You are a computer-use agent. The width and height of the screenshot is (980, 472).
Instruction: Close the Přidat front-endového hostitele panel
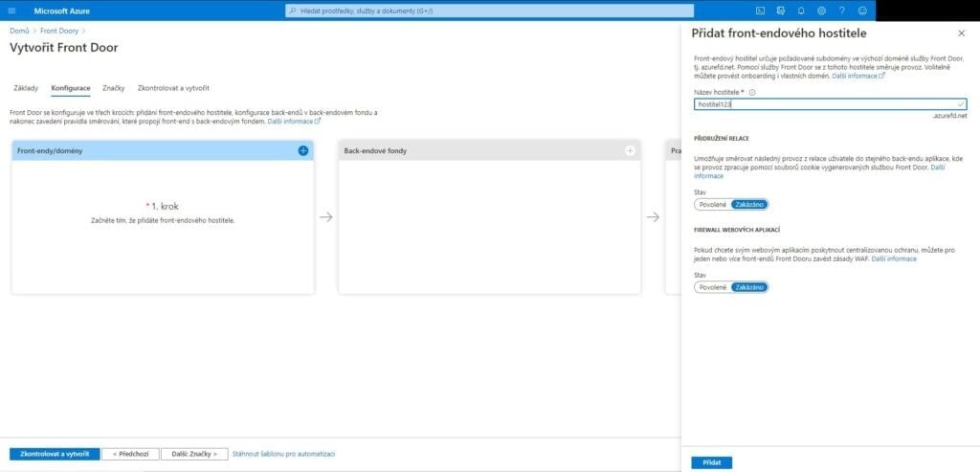pos(962,33)
